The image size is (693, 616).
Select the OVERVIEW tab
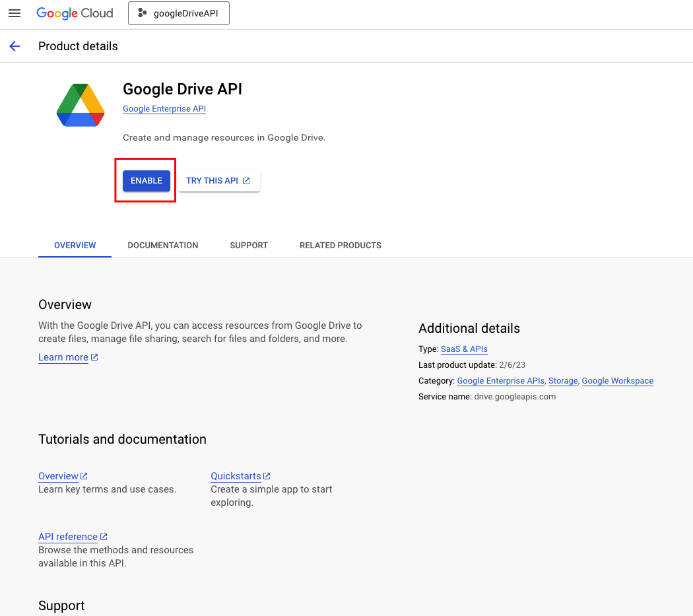coord(75,246)
